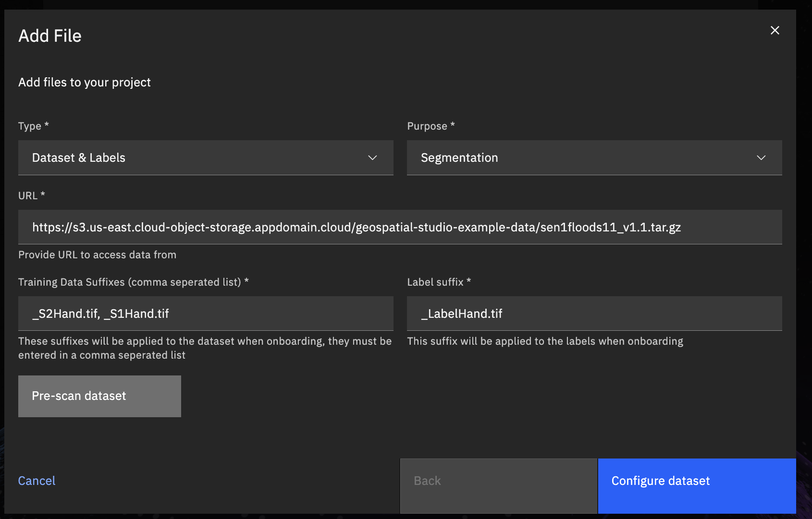Screen dimensions: 812x519
Task: Click the Training Data Suffixes input field
Action: point(205,314)
